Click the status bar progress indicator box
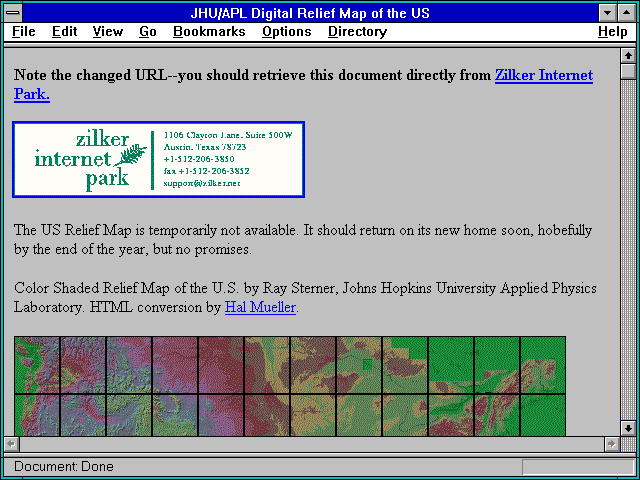 coord(578,467)
